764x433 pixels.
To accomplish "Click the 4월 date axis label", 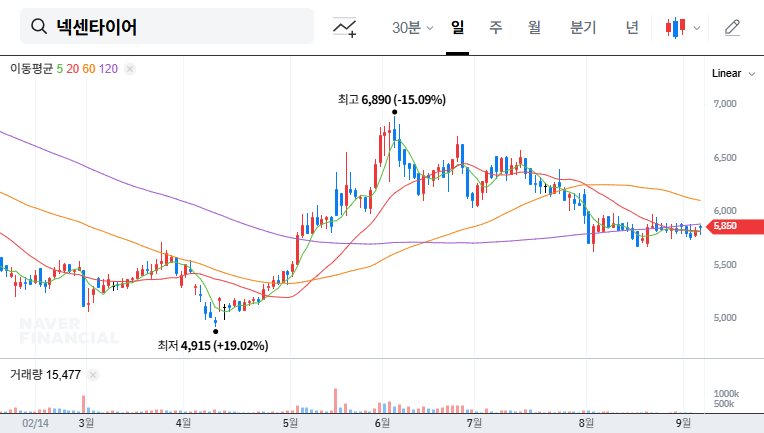I will 183,423.
